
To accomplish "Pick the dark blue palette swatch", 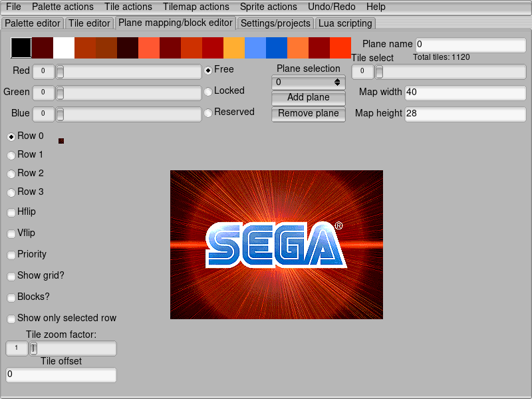I will [x=277, y=48].
